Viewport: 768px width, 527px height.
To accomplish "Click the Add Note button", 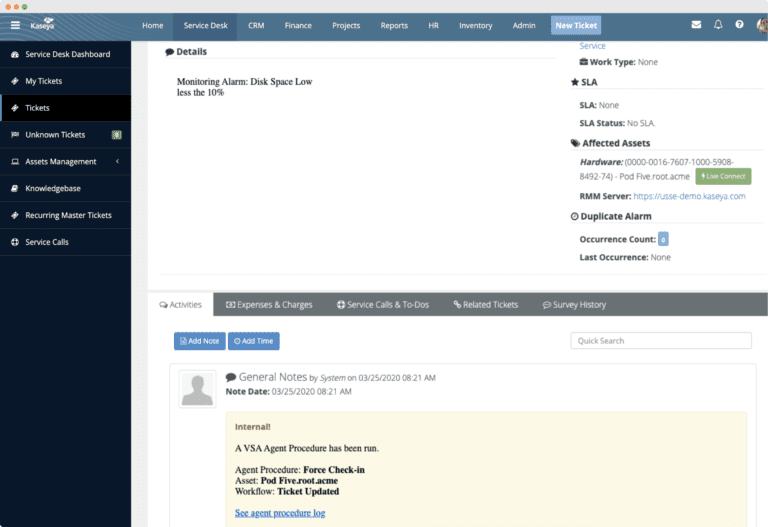I will tap(200, 341).
